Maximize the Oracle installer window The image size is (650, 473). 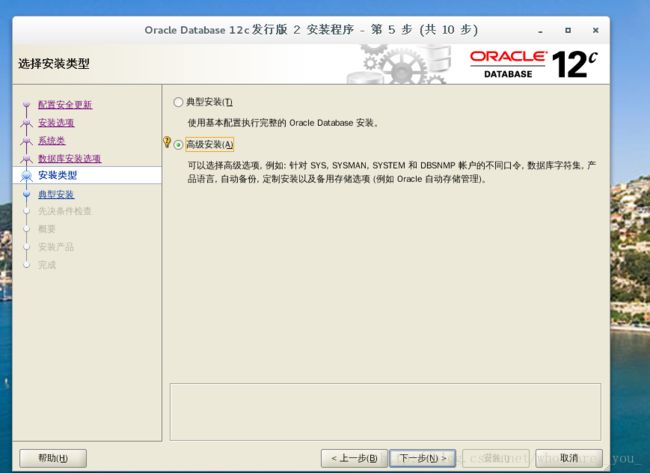[x=568, y=30]
